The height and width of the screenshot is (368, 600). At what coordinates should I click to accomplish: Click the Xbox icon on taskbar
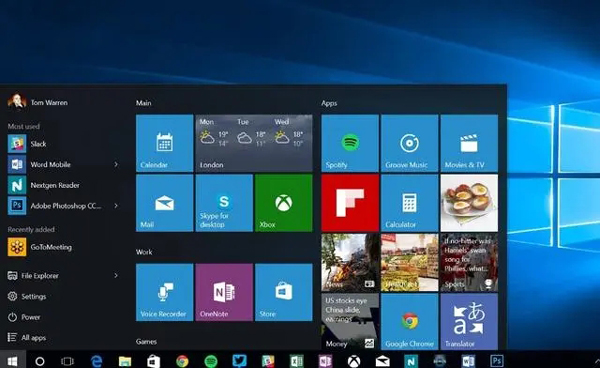[354, 361]
